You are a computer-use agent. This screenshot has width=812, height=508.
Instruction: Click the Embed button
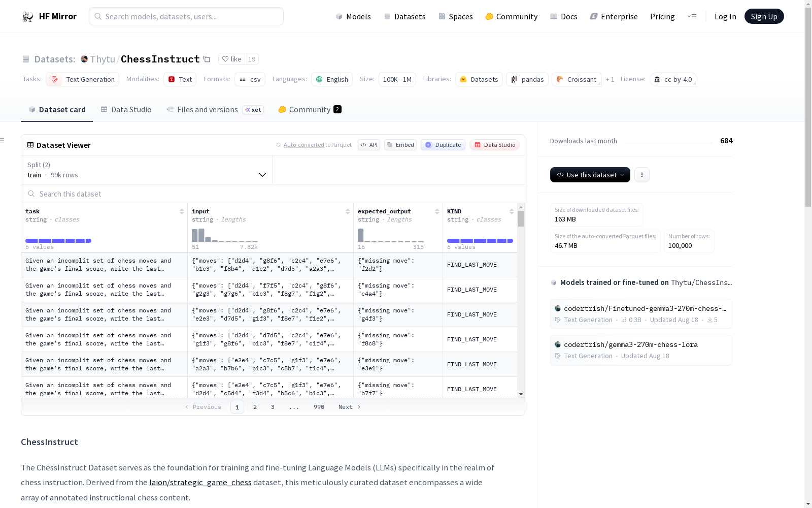[400, 145]
